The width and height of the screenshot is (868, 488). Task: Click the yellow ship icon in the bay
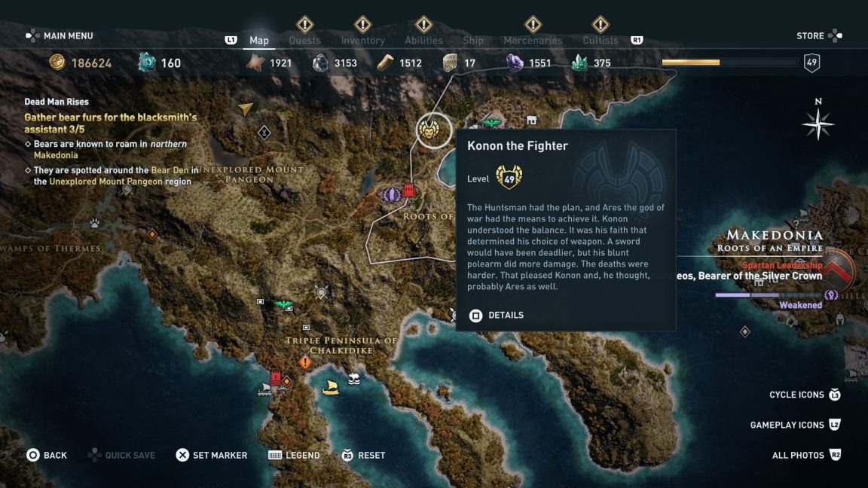pyautogui.click(x=331, y=387)
